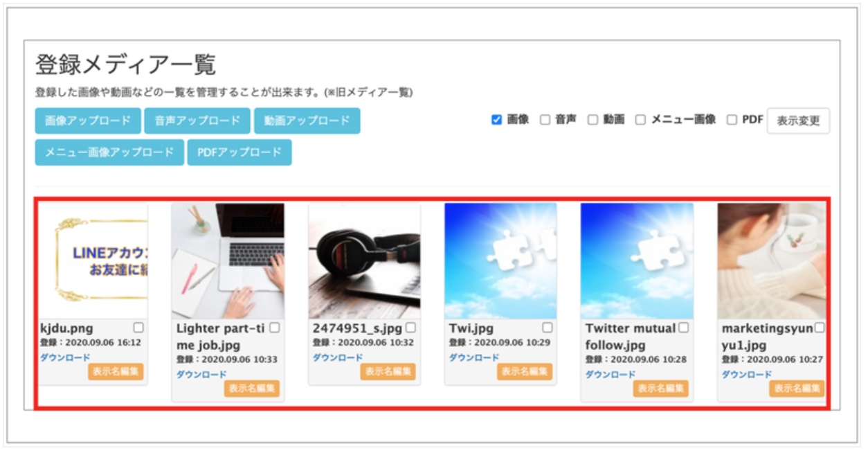
Task: Select the checkbox beside Twi.jpg
Action: pos(548,328)
